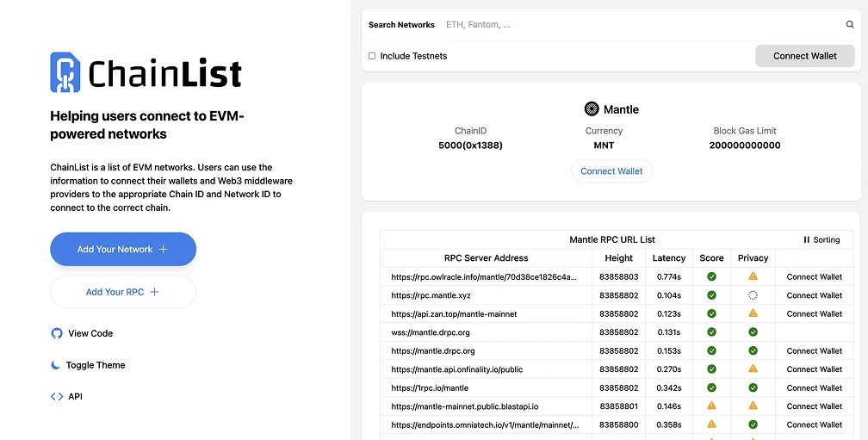Click Connect Wallet under Mantle chain info
This screenshot has height=440, width=868.
pos(611,171)
